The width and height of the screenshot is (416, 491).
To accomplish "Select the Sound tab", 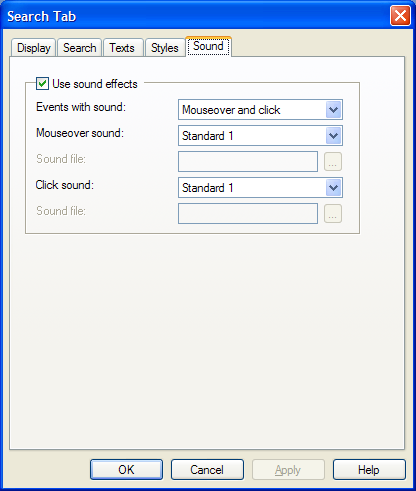I will [x=208, y=46].
